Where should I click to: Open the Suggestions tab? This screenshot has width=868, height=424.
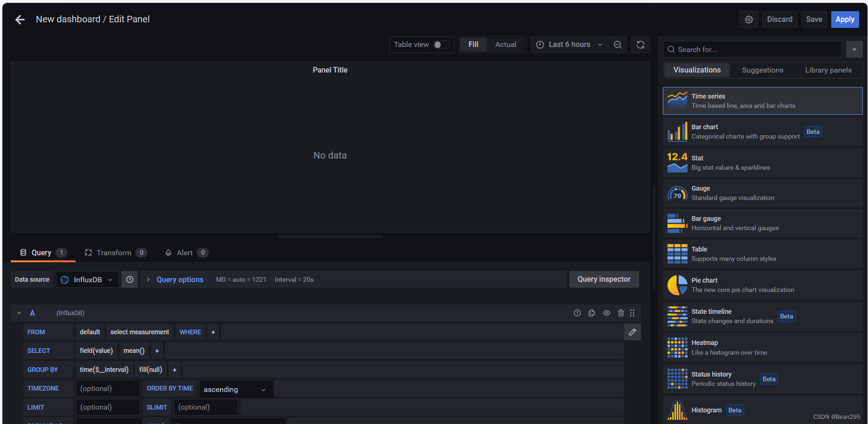pos(762,70)
